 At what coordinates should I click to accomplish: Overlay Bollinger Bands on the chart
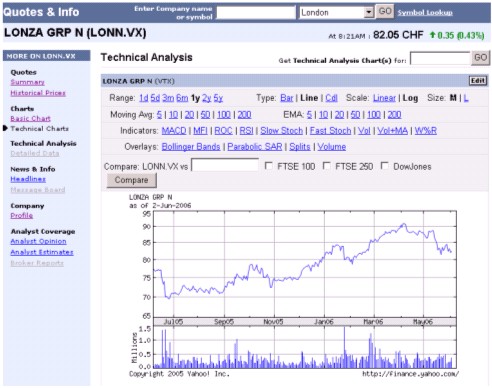(191, 147)
